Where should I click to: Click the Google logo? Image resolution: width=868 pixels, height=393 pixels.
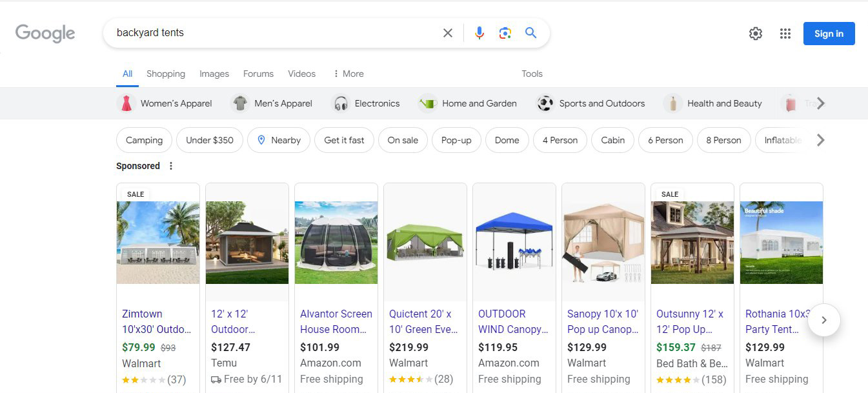44,33
